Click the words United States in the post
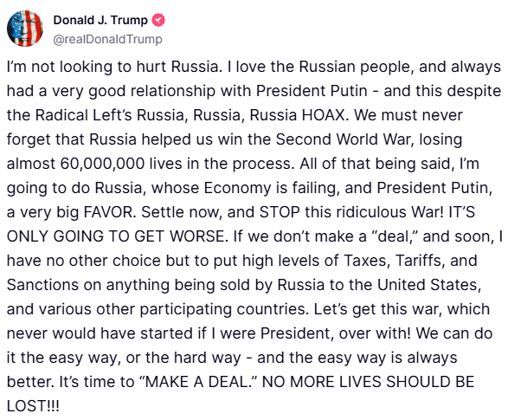 429,285
